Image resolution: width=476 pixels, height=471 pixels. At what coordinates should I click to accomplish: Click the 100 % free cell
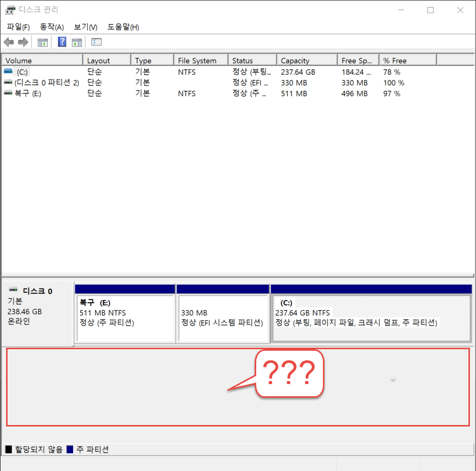click(x=394, y=83)
